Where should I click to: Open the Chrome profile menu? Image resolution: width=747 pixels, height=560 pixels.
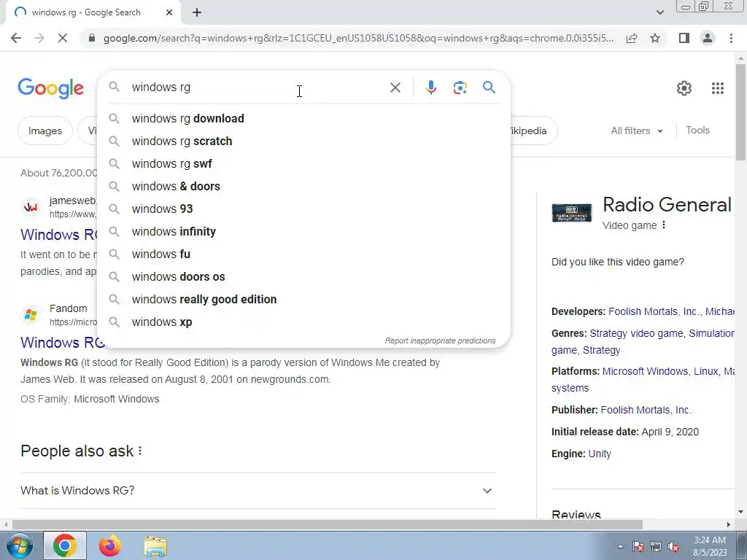(708, 38)
